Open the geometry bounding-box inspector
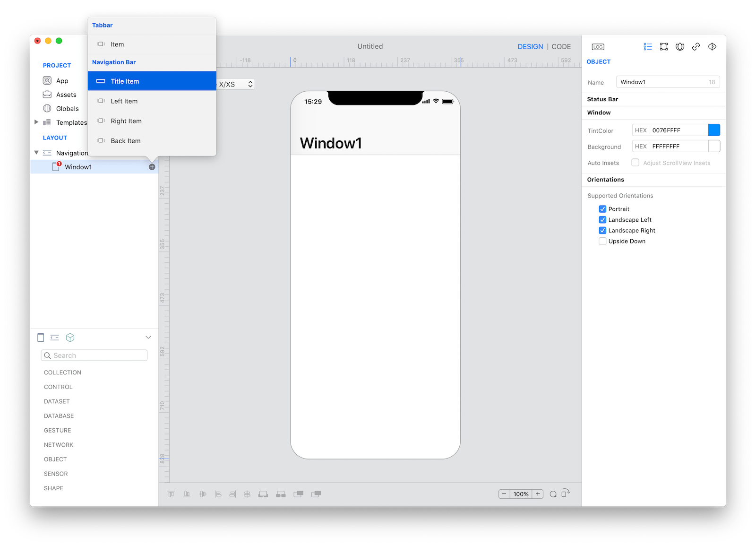 [x=664, y=46]
